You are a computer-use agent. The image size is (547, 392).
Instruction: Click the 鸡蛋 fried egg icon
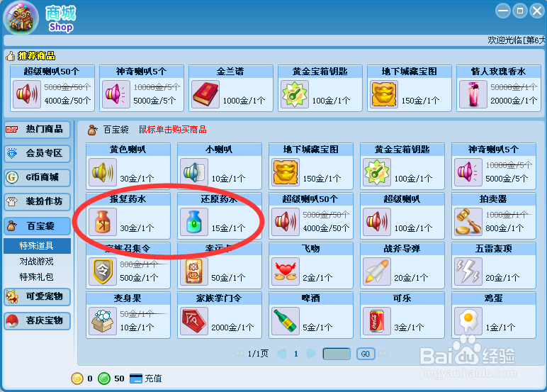pos(468,321)
